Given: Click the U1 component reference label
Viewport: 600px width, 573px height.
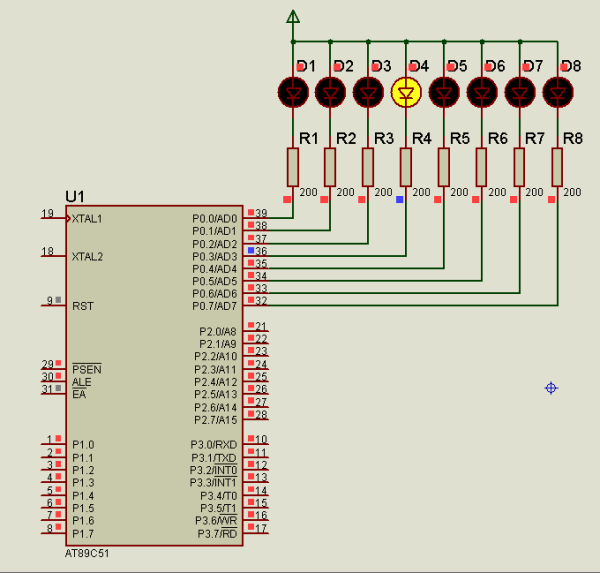Looking at the screenshot, I should (x=75, y=197).
